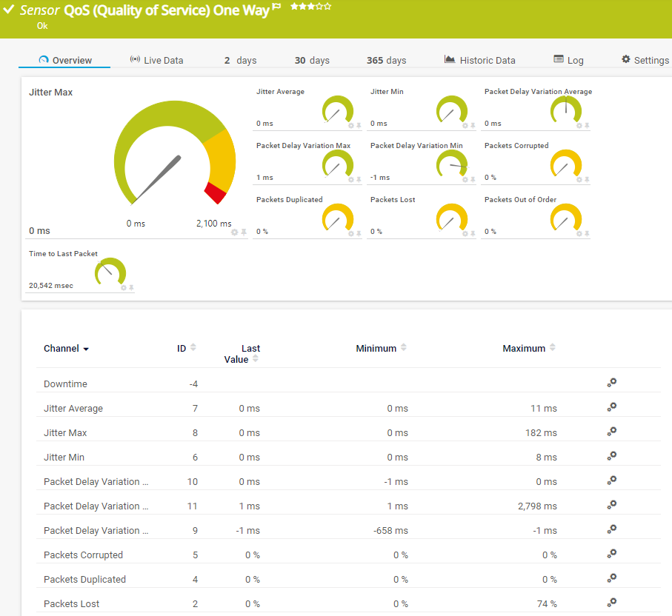Open settings gear for Packets Lost row
The width and height of the screenshot is (672, 616).
coord(612,603)
